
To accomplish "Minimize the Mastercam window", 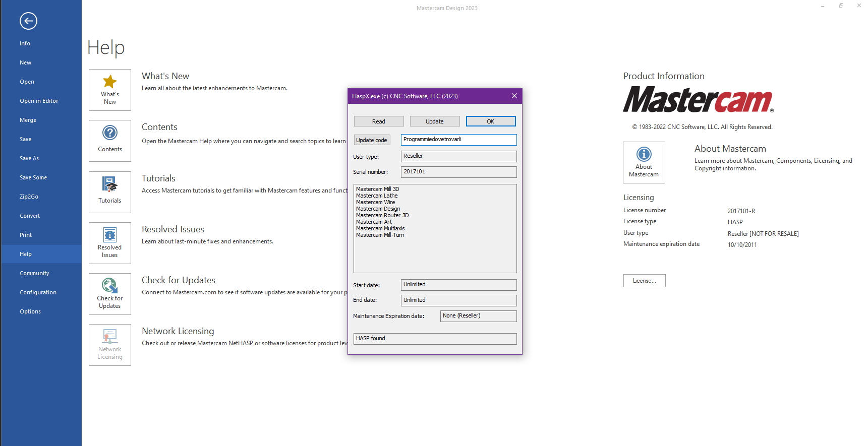I will pos(823,6).
